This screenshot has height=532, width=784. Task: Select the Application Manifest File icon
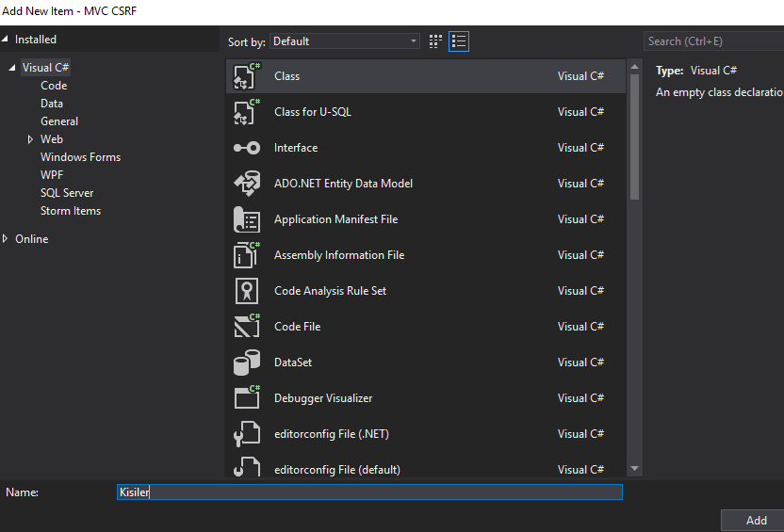[x=247, y=219]
